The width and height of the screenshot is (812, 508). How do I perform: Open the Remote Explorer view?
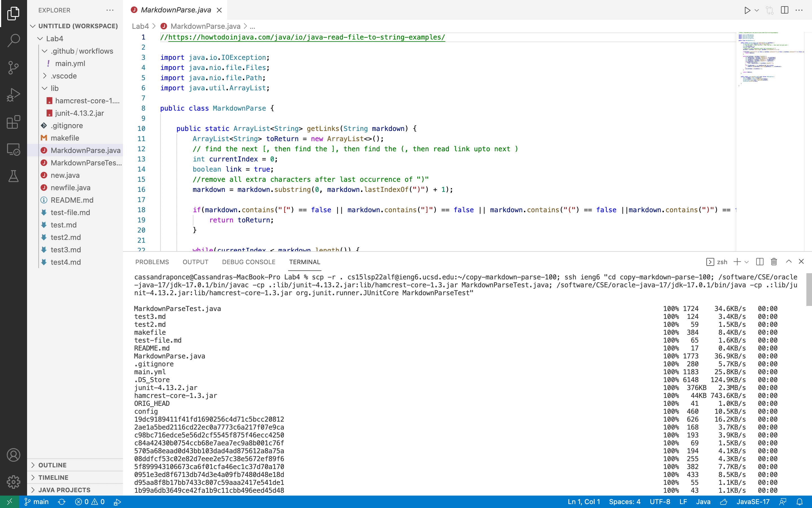[14, 149]
